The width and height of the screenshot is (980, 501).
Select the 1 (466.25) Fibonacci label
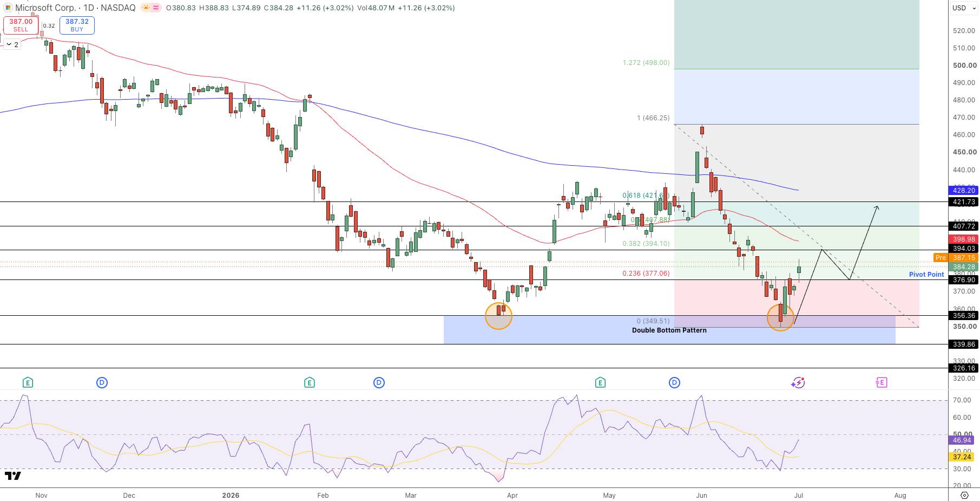tap(653, 118)
